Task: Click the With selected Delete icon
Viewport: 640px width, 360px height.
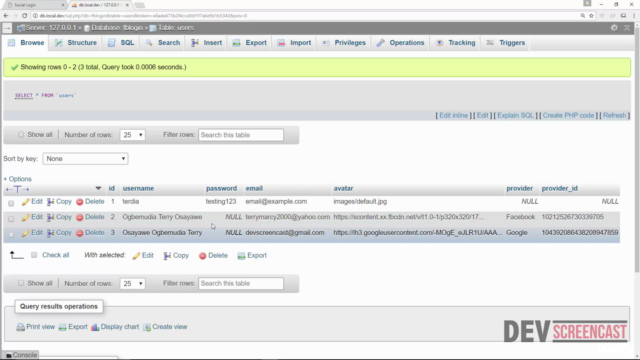Action: coord(202,256)
